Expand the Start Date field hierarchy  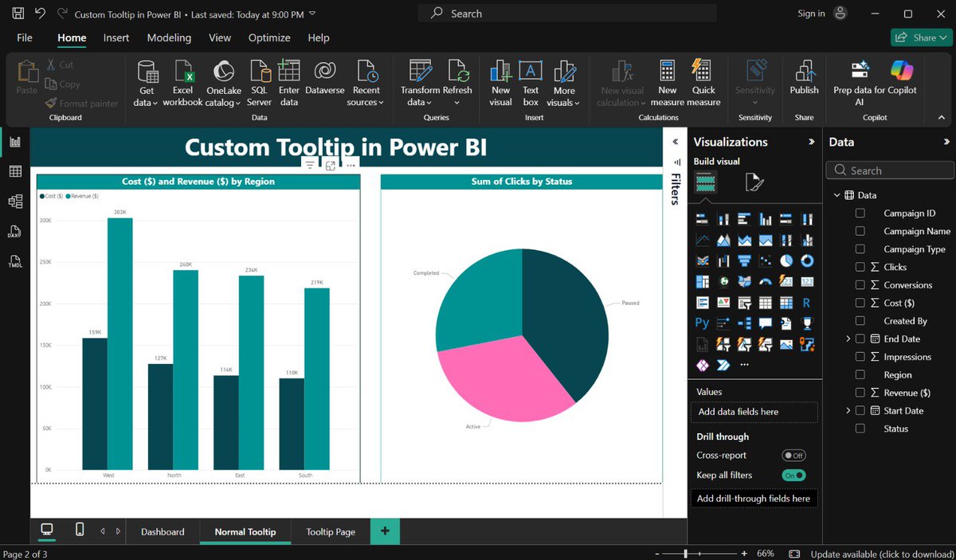848,410
